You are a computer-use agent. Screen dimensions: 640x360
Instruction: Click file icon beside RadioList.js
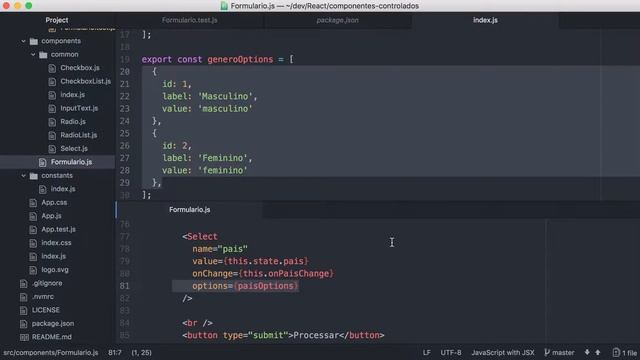pos(52,136)
